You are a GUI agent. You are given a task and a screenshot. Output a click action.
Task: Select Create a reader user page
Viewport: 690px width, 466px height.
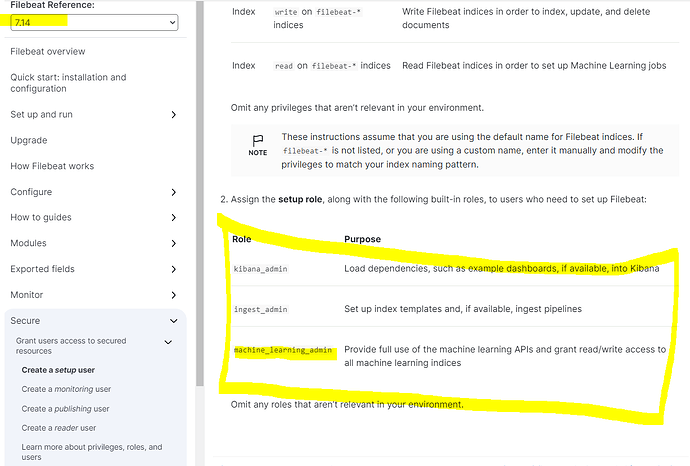pos(59,428)
